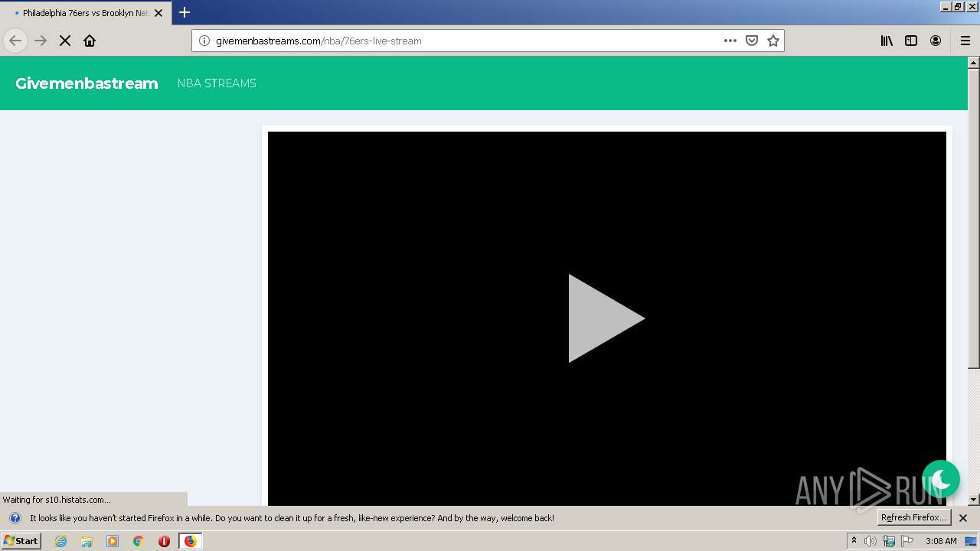
Task: Show sidebars using the sidebar icon
Action: click(x=911, y=41)
